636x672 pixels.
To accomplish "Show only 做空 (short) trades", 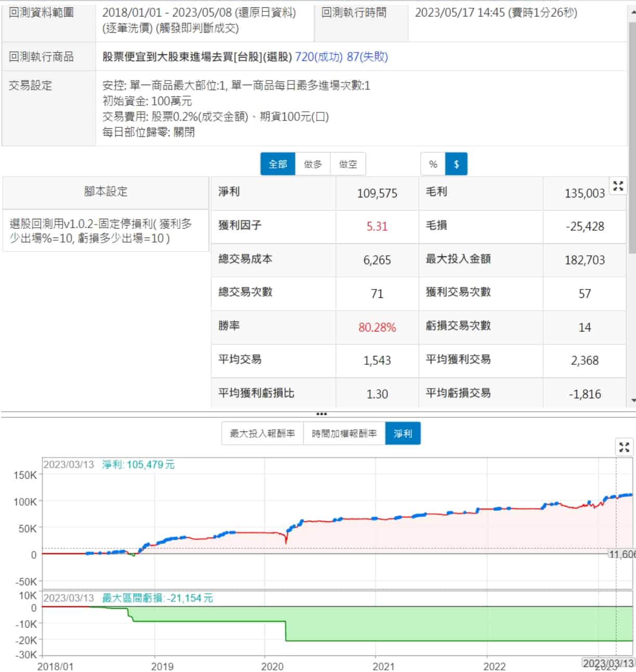I will point(348,164).
